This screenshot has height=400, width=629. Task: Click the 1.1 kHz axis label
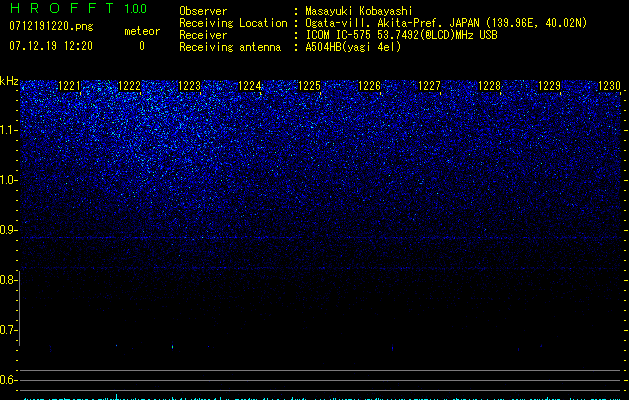pyautogui.click(x=9, y=130)
